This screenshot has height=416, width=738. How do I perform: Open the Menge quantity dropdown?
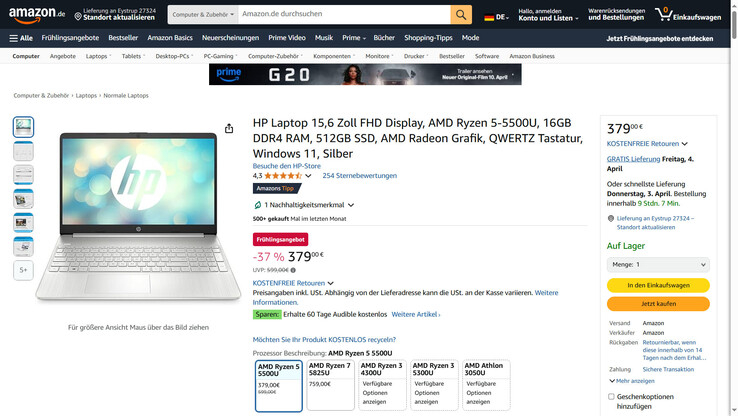658,264
